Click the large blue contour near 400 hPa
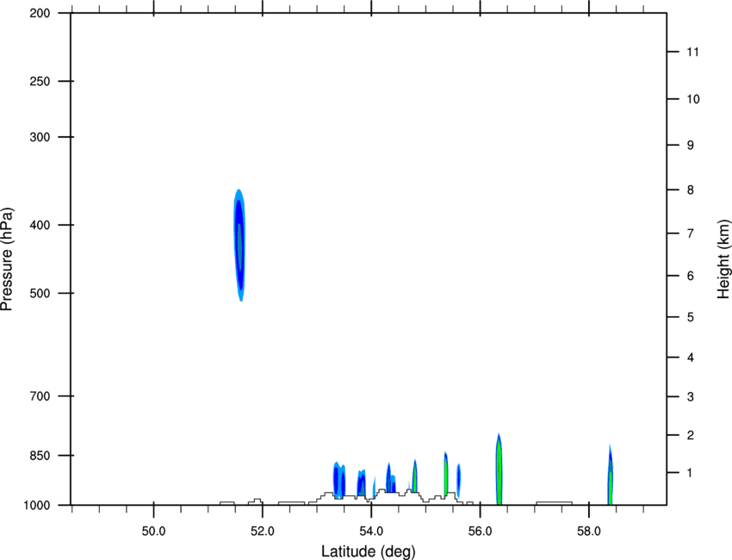The height and width of the screenshot is (560, 732). point(239,246)
